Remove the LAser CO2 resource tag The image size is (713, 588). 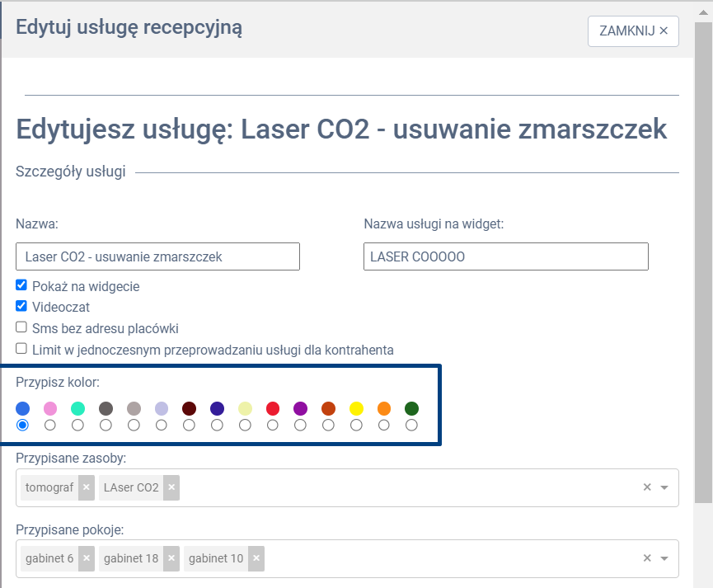tap(171, 487)
